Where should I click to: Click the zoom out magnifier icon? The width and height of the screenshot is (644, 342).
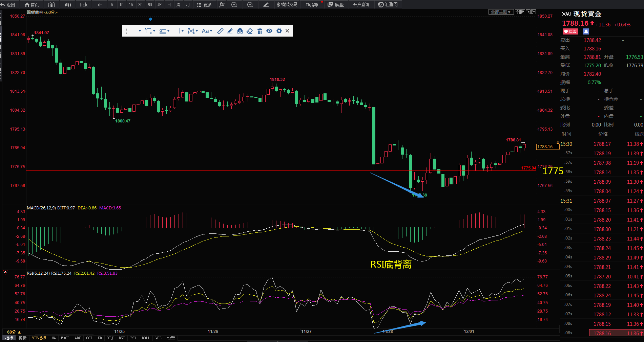pos(234,5)
